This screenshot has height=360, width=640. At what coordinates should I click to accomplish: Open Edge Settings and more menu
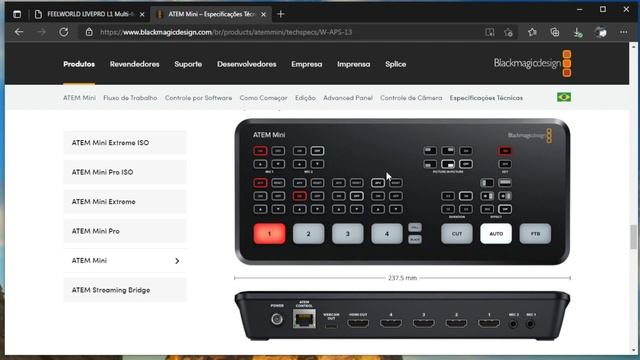point(624,32)
